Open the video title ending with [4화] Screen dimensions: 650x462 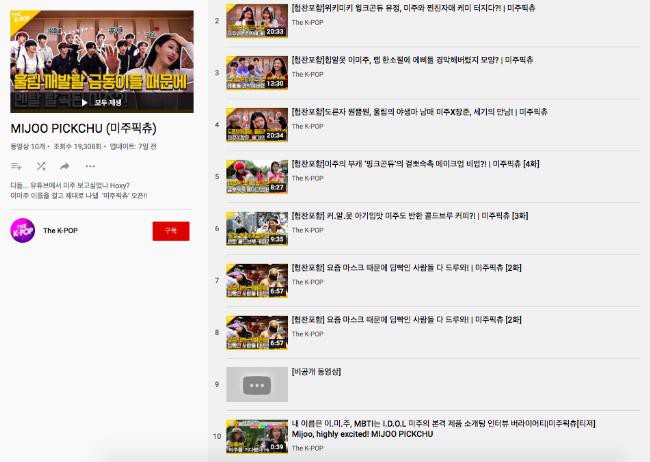point(415,164)
